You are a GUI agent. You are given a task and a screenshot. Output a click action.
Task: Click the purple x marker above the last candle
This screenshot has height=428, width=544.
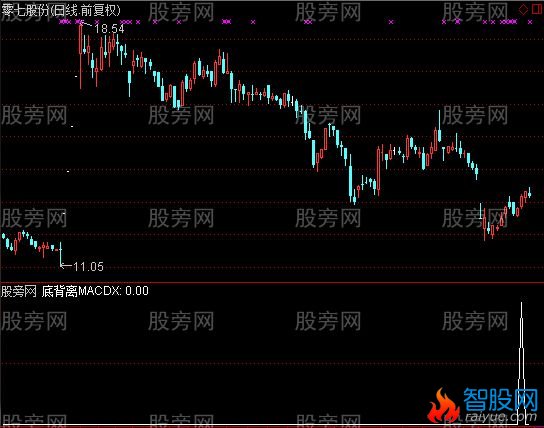(530, 22)
